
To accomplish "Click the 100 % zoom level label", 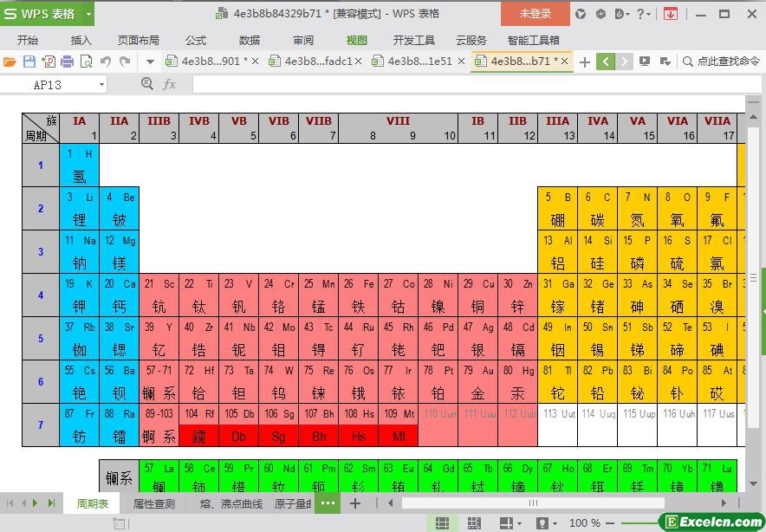I will coord(585,523).
